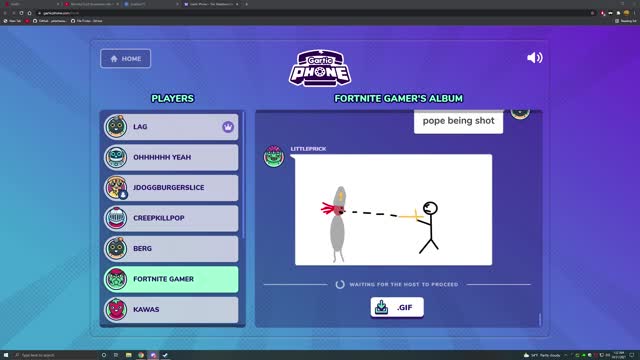Open File Explorer from the taskbar

click(129, 355)
